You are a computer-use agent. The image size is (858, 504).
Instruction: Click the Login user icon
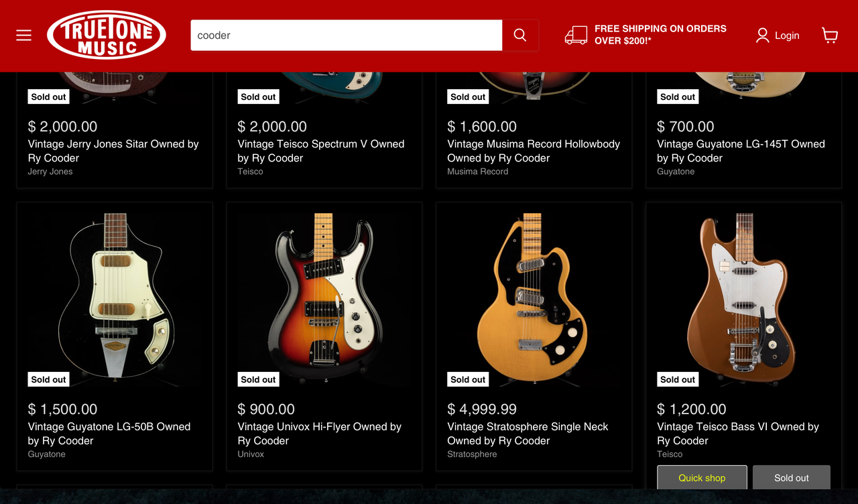coord(762,36)
